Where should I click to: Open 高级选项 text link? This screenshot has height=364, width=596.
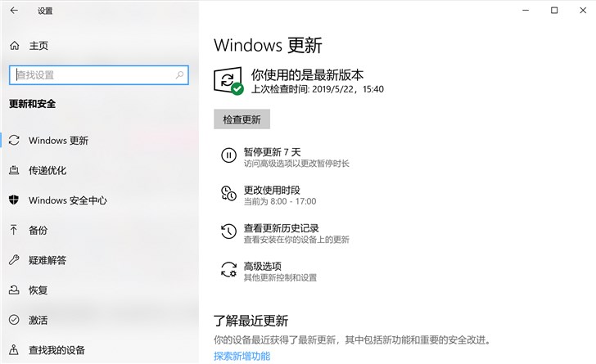[x=262, y=266]
